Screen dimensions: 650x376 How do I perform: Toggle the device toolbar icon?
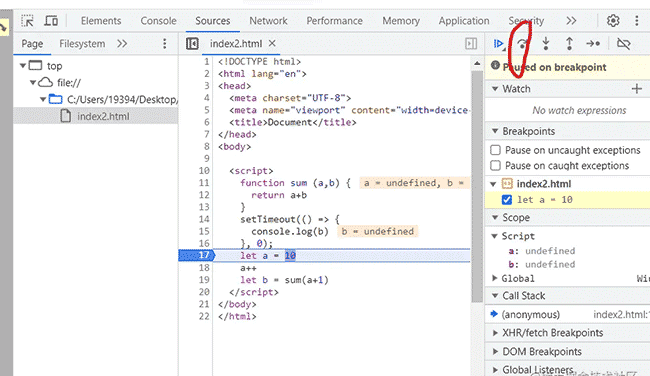(x=51, y=21)
